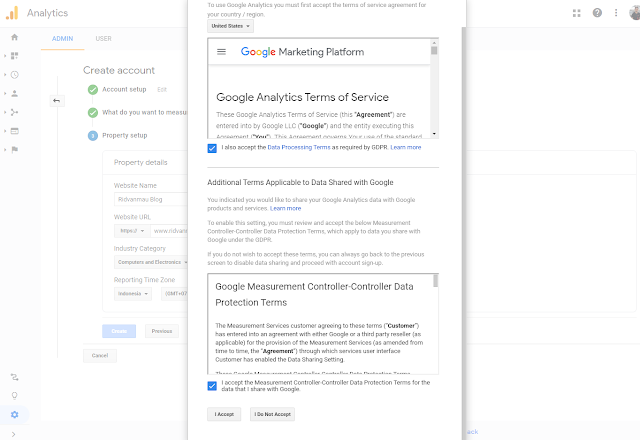Open the Customization dashboards sidebar icon

15,56
